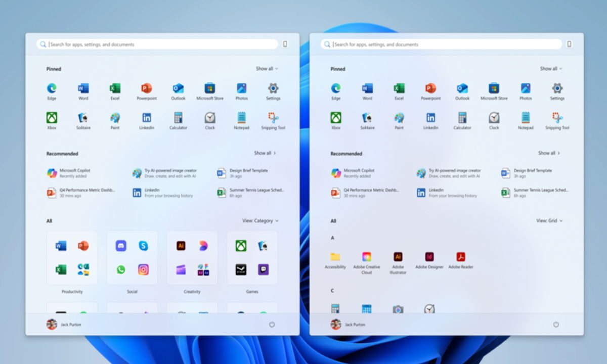This screenshot has width=607, height=364.
Task: Launch Adobe Creative Cloud app
Action: point(367,257)
